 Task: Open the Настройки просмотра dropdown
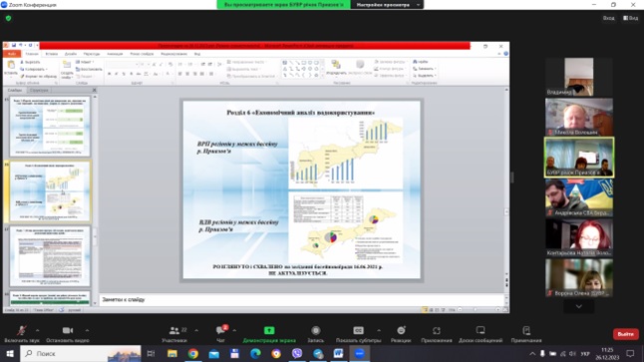pos(387,5)
